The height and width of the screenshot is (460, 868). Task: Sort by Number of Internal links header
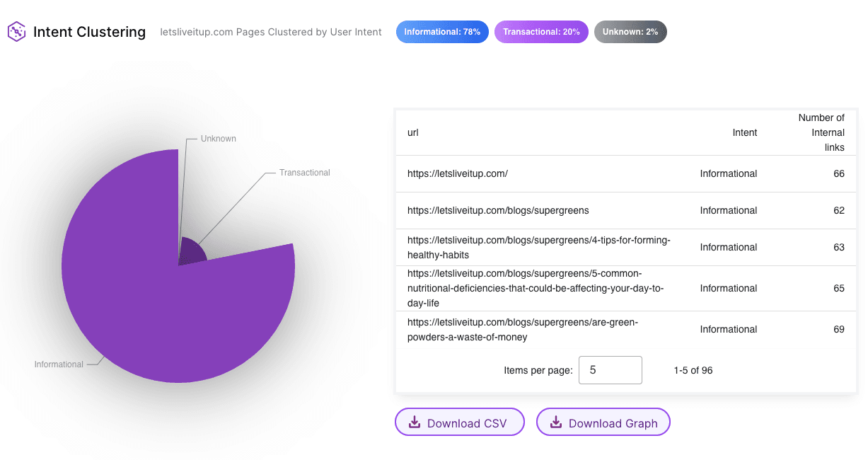pos(821,132)
